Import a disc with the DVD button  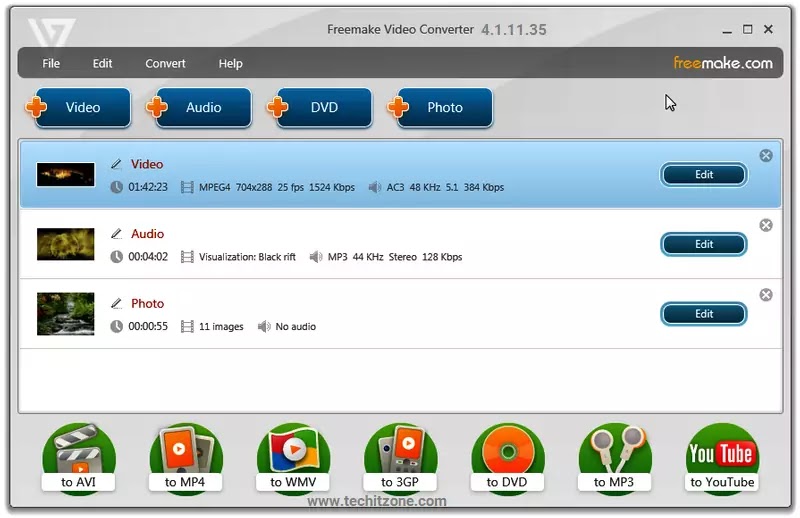(320, 107)
